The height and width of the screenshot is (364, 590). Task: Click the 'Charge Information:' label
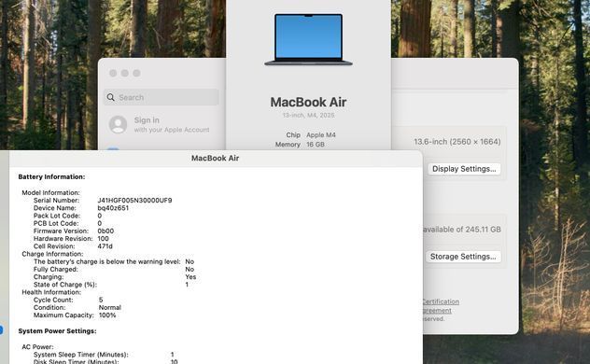click(52, 254)
